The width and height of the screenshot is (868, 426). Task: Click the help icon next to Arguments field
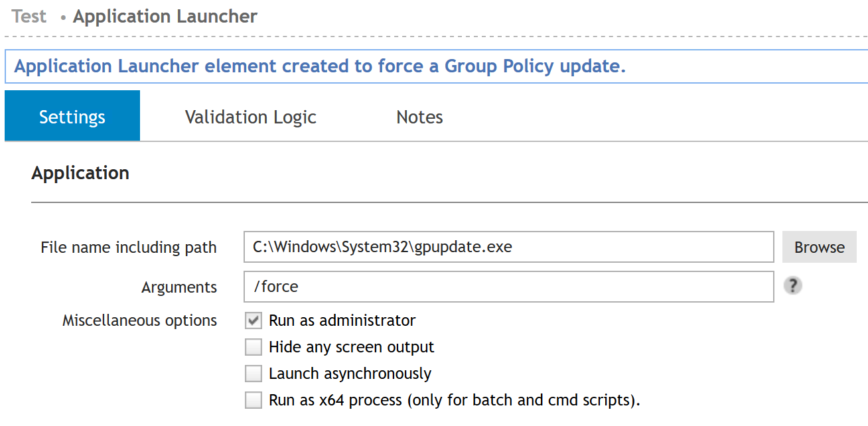tap(793, 286)
